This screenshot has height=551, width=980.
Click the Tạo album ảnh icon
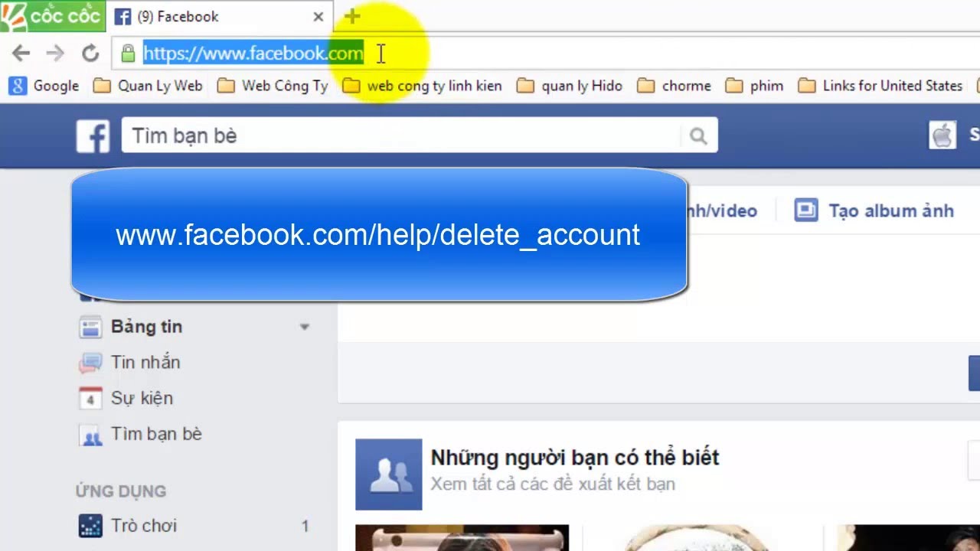(x=805, y=210)
